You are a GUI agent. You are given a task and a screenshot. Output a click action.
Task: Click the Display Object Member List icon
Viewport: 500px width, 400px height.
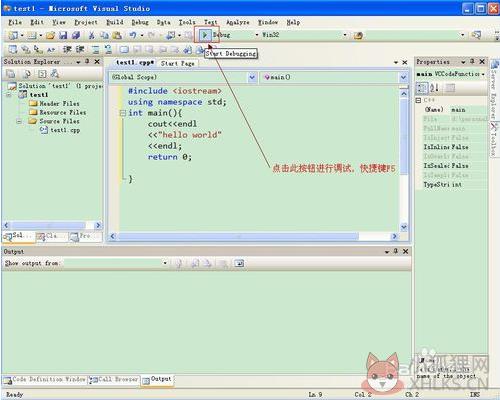click(x=13, y=50)
